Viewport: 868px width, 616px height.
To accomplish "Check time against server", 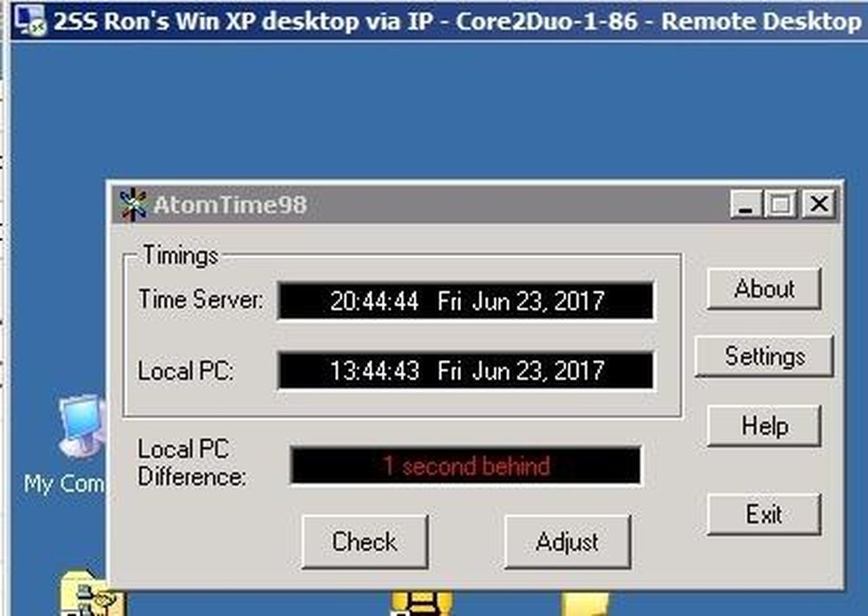I will tap(365, 542).
